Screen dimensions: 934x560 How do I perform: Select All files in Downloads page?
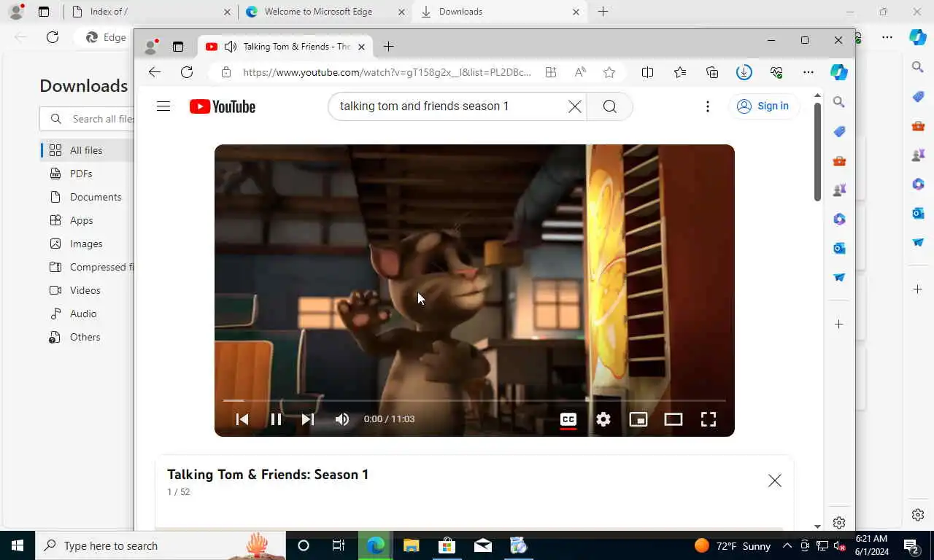[x=86, y=150]
